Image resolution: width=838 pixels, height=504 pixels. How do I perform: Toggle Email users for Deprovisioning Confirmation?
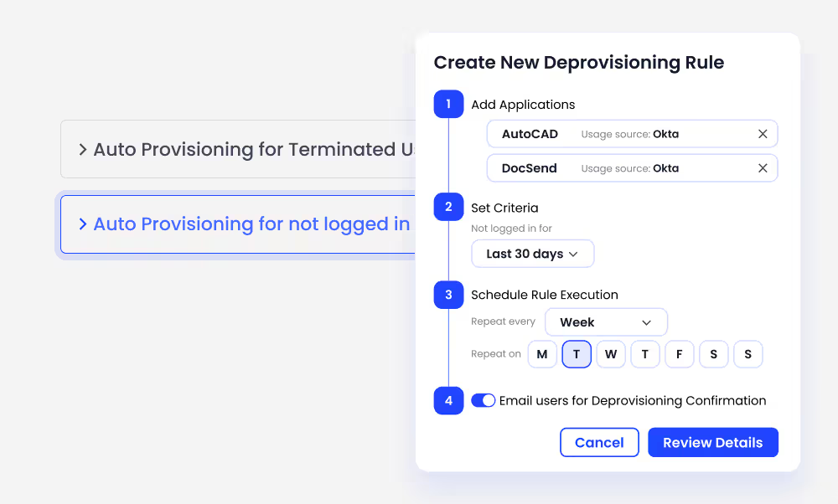click(x=484, y=400)
